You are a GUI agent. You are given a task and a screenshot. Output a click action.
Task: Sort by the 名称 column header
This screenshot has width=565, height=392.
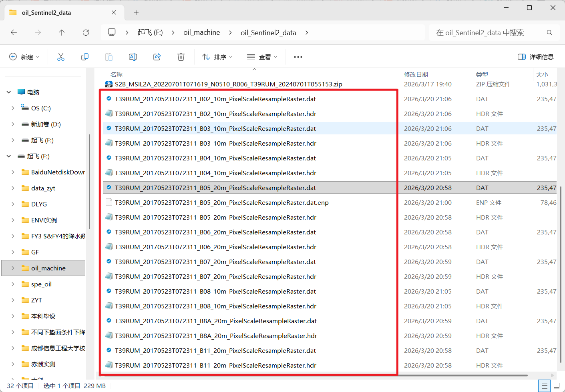[x=117, y=74]
